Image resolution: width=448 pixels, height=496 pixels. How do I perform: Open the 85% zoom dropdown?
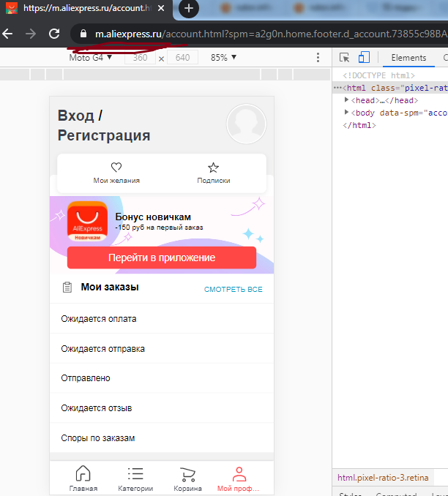[223, 58]
